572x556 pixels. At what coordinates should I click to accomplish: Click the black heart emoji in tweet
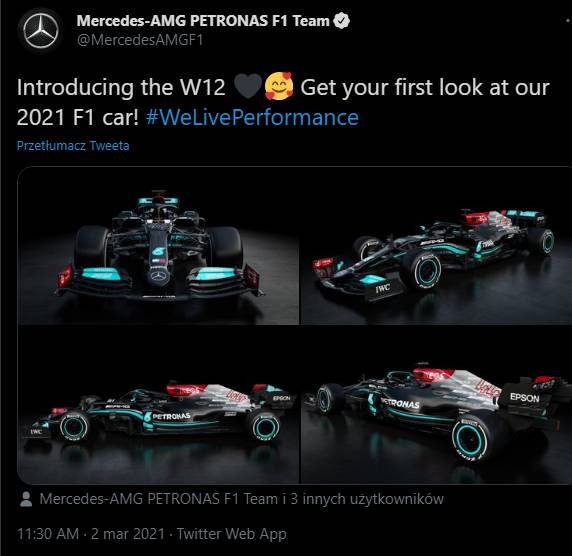[x=248, y=86]
